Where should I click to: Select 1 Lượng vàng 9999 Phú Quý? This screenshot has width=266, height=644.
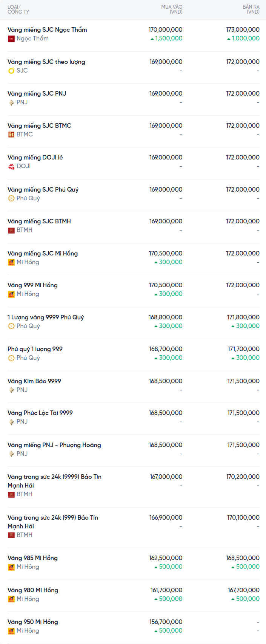46,317
